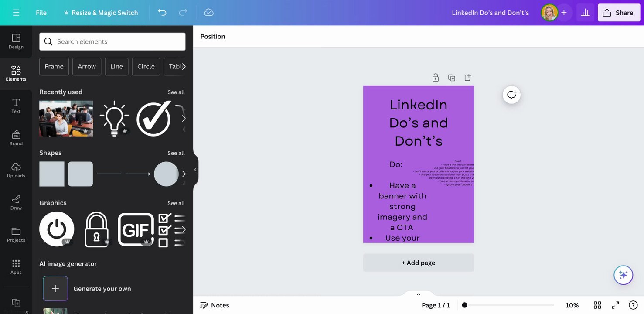Insert the GIF graphic

136,229
